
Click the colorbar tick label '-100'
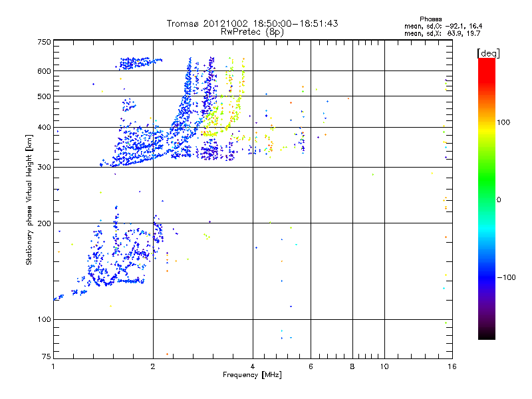tap(506, 277)
